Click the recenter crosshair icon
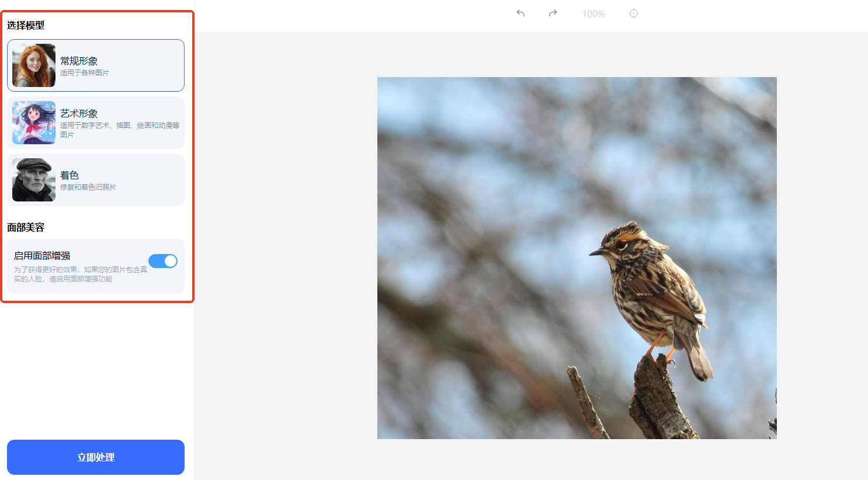868x480 pixels. (x=634, y=13)
